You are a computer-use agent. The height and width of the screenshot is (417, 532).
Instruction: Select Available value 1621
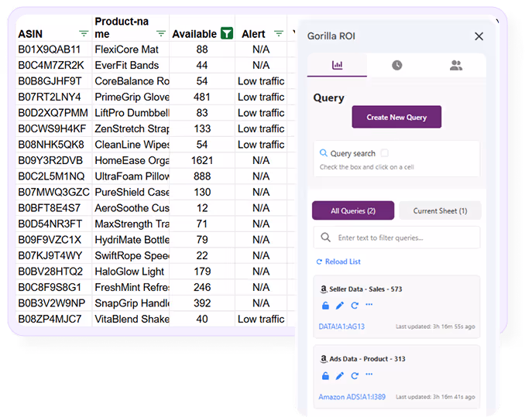coord(202,160)
